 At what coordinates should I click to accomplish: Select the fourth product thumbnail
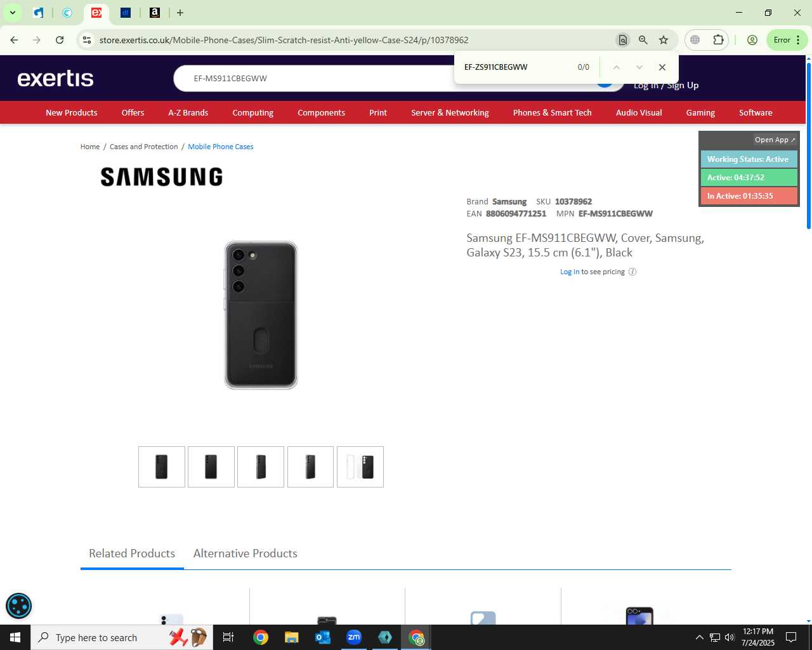tap(310, 467)
